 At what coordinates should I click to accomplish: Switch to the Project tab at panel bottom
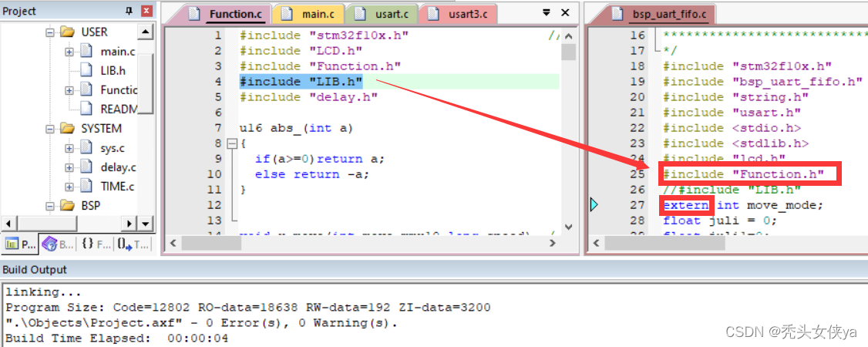[x=19, y=244]
